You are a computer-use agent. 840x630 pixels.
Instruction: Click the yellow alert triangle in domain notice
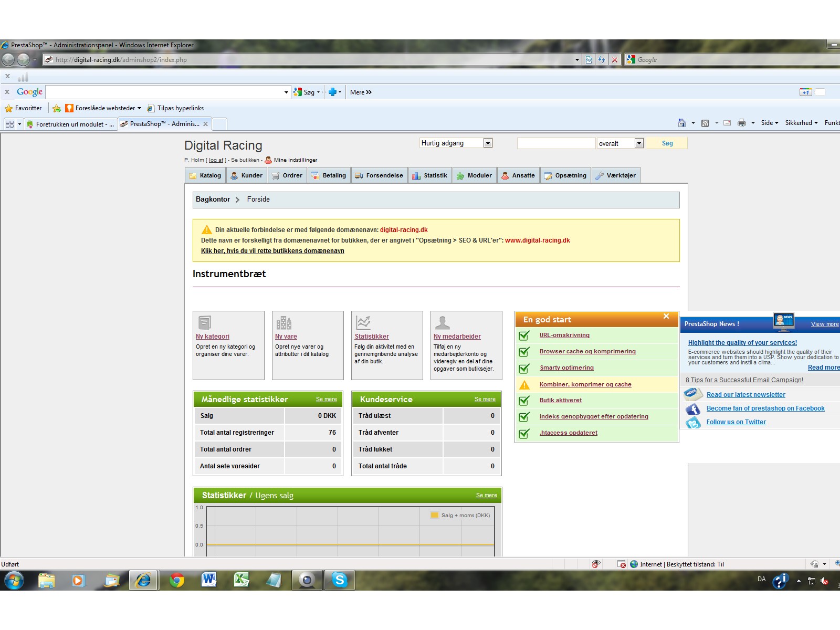(x=206, y=229)
